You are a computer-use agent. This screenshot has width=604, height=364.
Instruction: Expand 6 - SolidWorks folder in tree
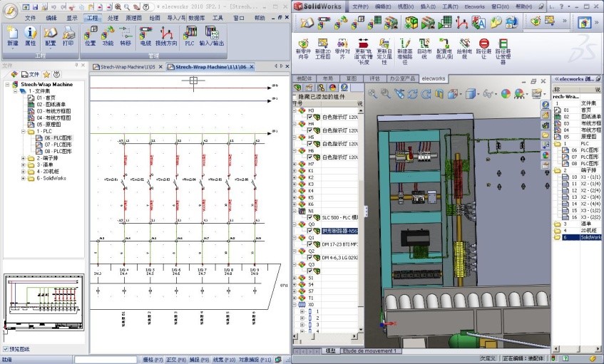pos(23,179)
